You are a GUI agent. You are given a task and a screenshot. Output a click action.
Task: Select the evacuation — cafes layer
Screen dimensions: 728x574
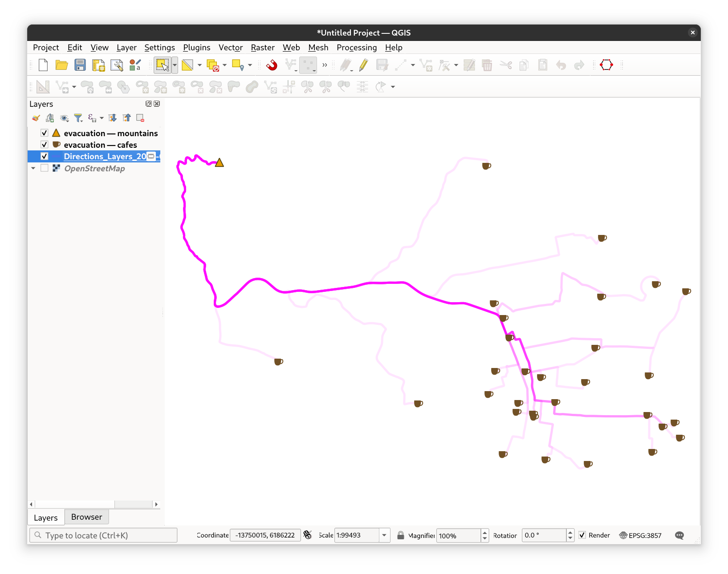point(100,145)
